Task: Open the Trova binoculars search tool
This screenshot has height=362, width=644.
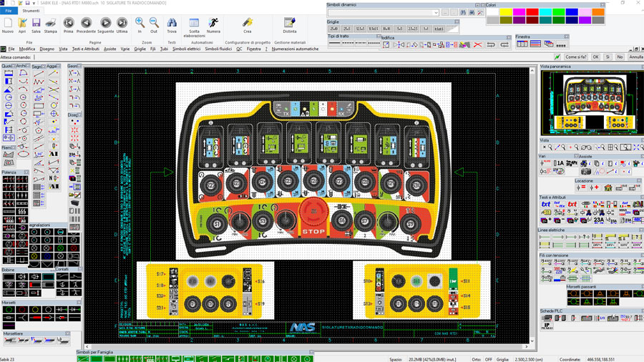Action: click(x=172, y=24)
